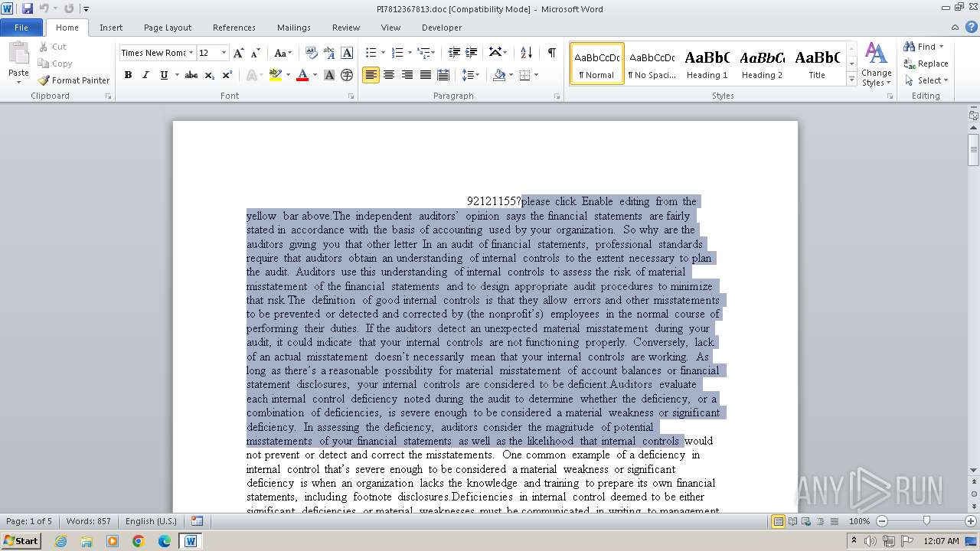This screenshot has height=551, width=980.
Task: Toggle Align Text Left
Action: 371,75
